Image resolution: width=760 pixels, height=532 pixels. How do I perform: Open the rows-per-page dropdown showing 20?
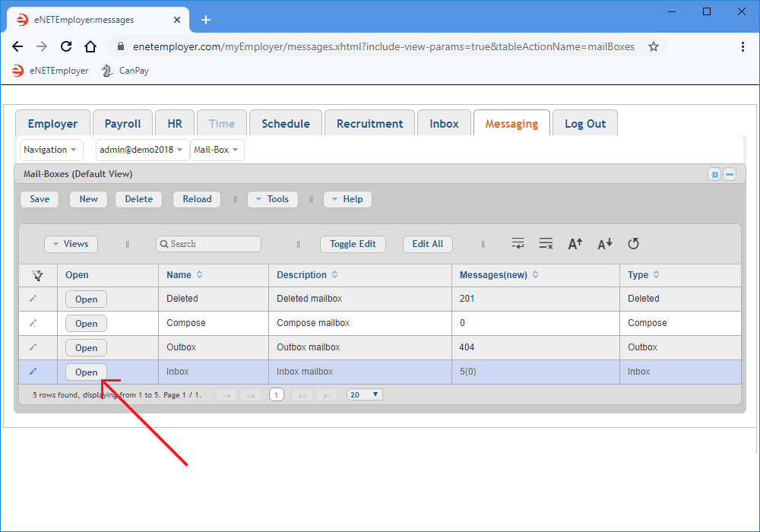pos(365,395)
